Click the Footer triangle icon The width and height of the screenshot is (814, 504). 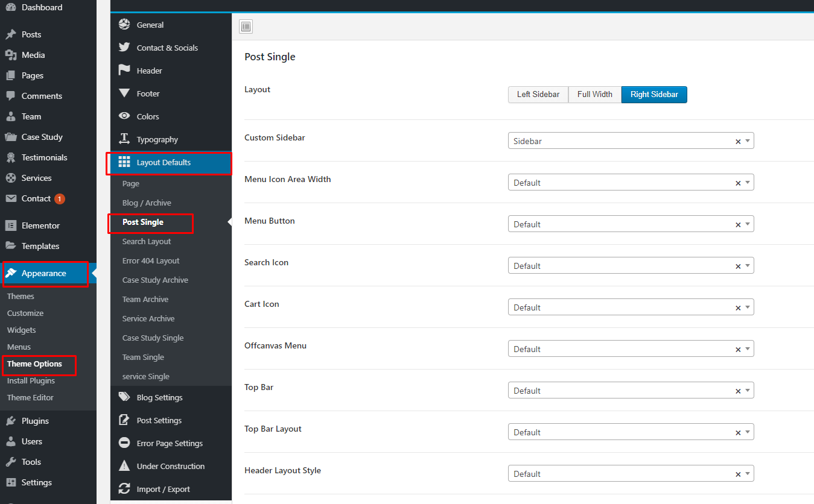(124, 93)
